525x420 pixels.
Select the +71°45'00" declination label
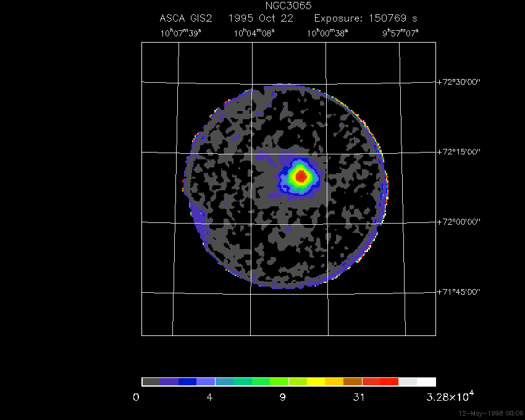click(459, 292)
